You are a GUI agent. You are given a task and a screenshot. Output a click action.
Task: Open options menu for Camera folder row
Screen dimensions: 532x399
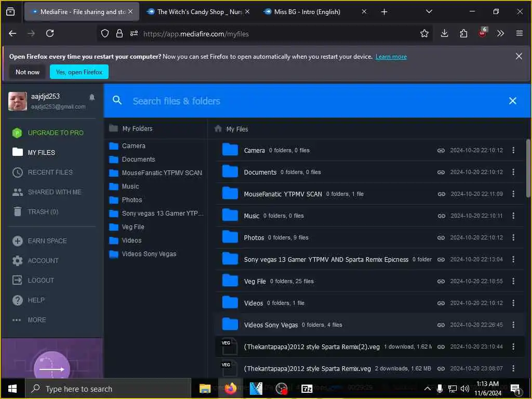coord(513,150)
